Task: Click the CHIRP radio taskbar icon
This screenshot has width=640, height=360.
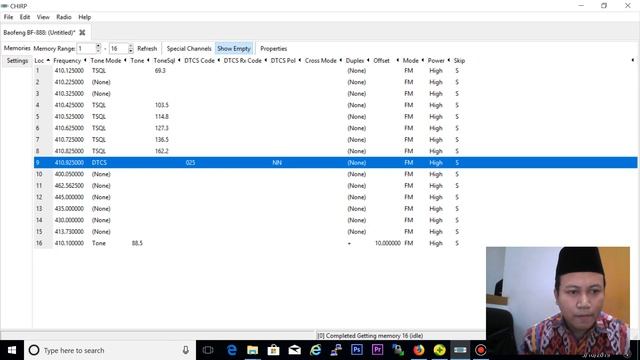Action: [x=460, y=350]
